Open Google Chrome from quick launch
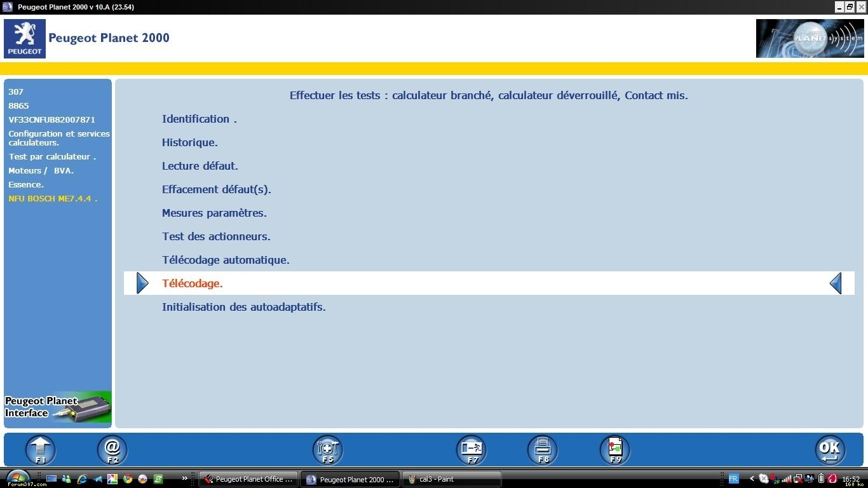 (128, 479)
